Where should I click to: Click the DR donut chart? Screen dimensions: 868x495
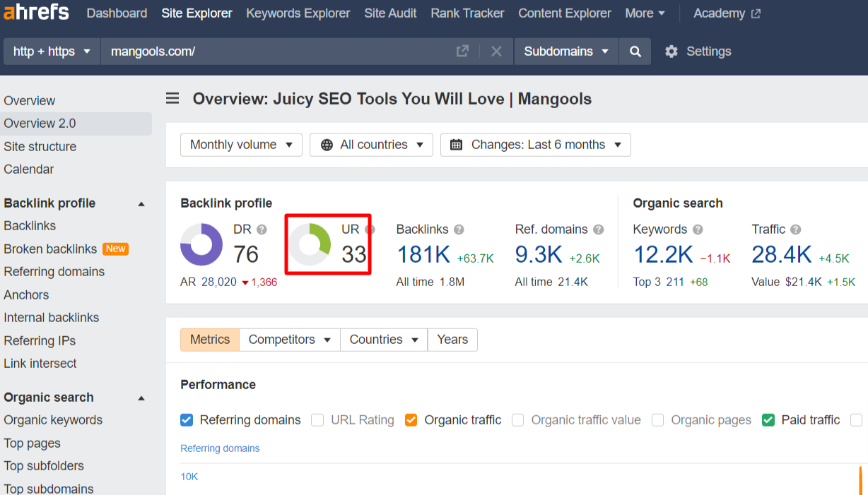201,245
